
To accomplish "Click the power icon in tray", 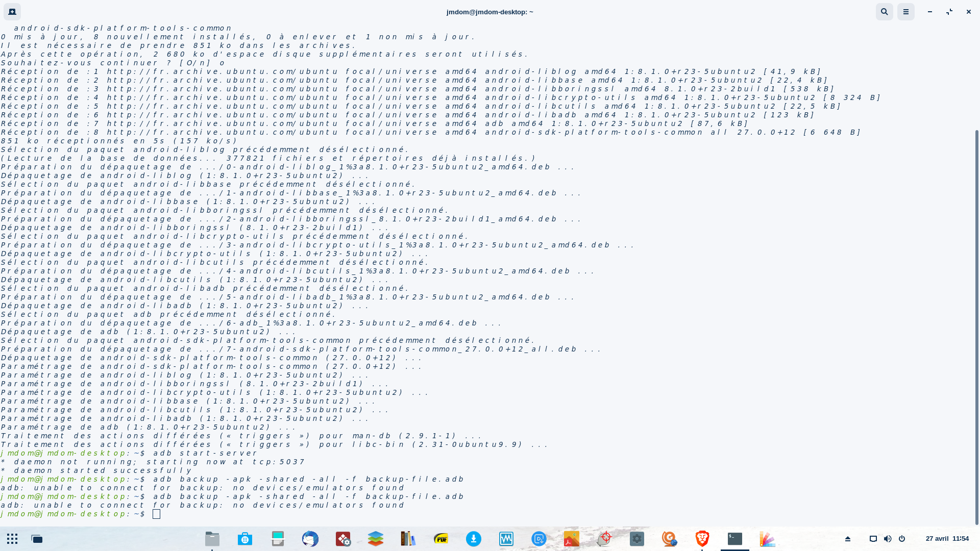I will click(902, 539).
